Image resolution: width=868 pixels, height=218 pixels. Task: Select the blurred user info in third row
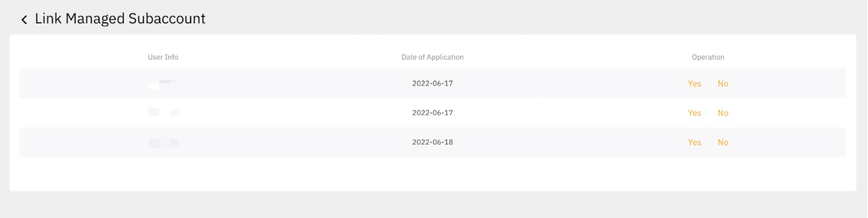coord(163,143)
